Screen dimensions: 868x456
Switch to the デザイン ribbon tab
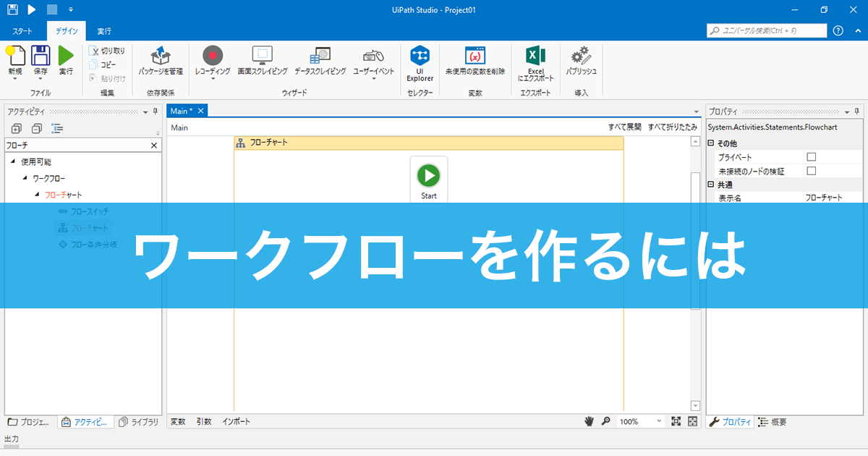67,31
